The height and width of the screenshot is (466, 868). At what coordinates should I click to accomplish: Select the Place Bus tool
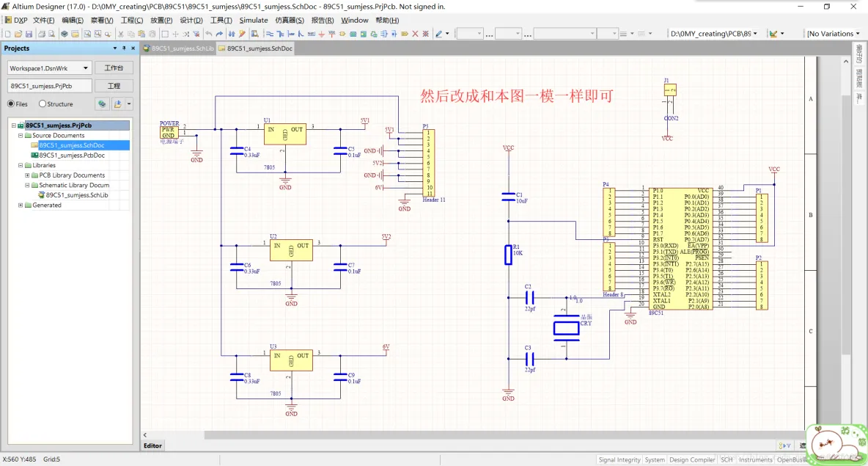pos(280,34)
